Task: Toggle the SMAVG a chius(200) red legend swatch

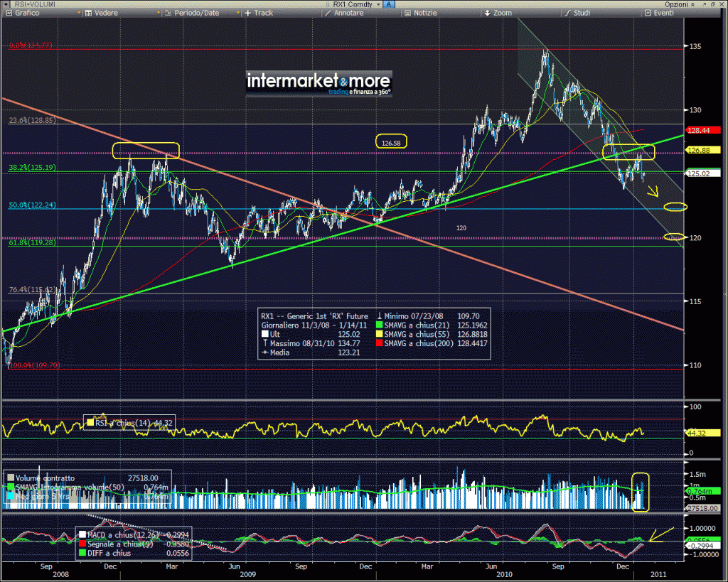Action: 379,343
